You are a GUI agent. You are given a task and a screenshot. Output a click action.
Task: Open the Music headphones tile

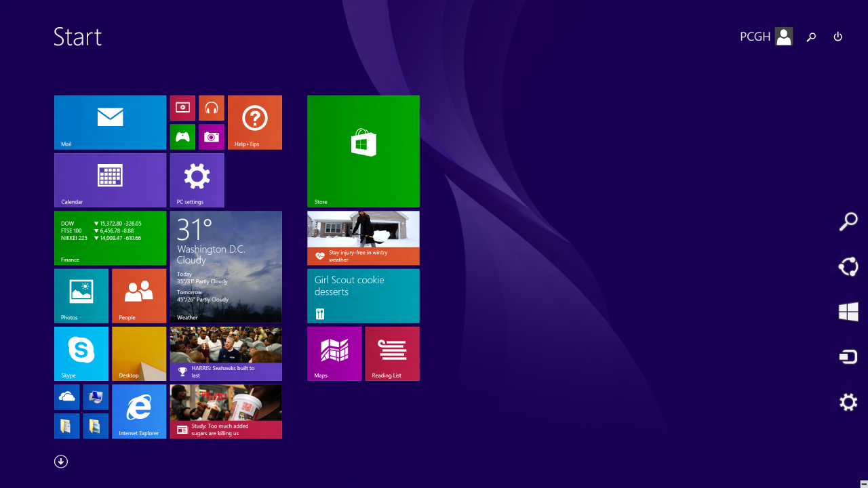[212, 108]
